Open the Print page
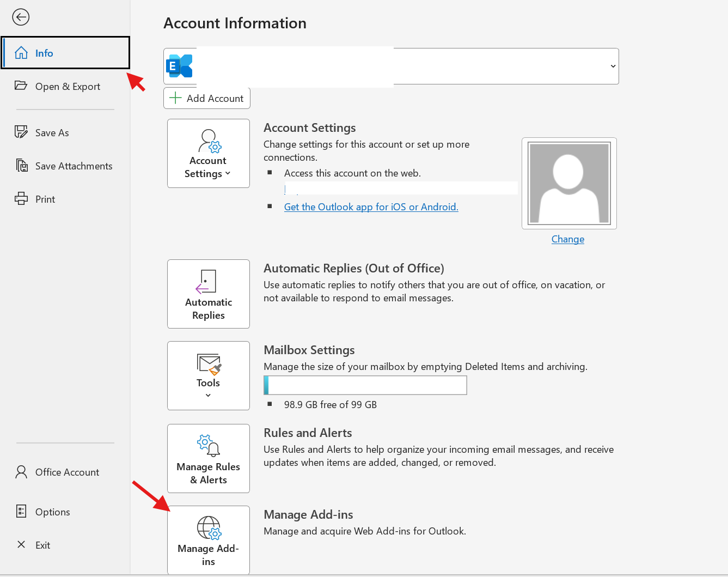This screenshot has width=728, height=577. click(65, 199)
